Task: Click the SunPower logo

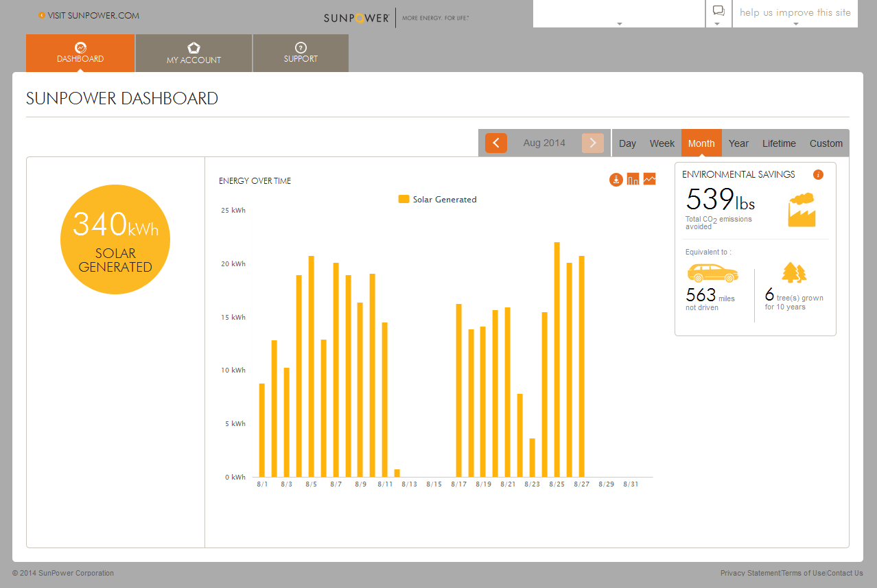Action: point(357,18)
